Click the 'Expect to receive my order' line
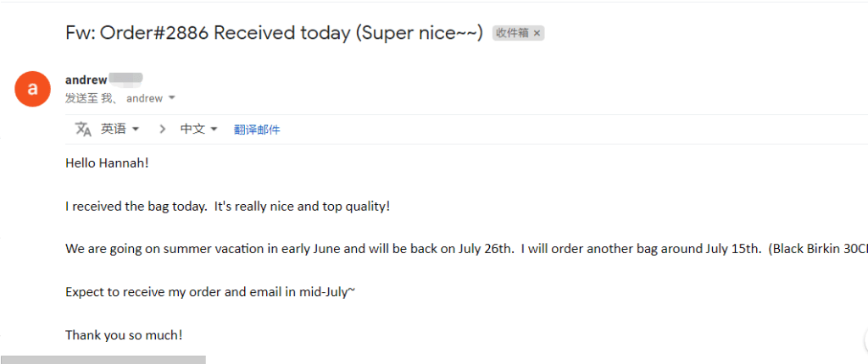 pyautogui.click(x=210, y=292)
